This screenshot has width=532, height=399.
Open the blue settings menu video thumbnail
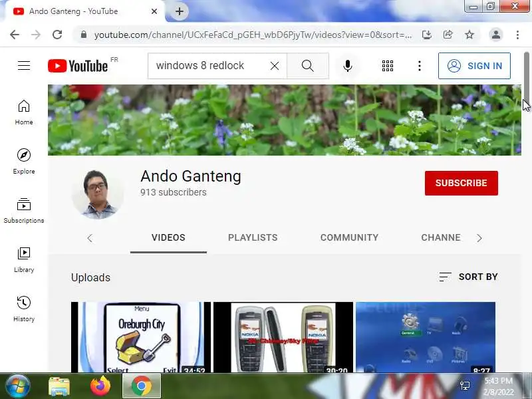point(426,337)
